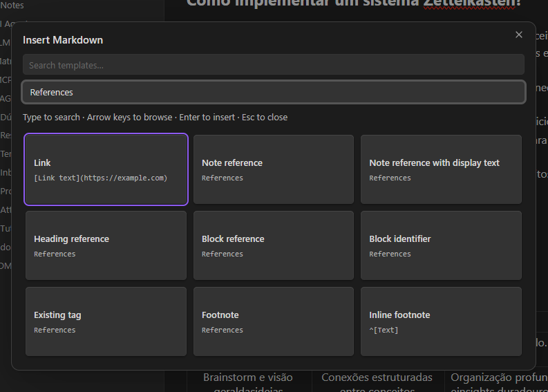The width and height of the screenshot is (548, 392).
Task: Insert the Heading reference template
Action: tap(106, 245)
